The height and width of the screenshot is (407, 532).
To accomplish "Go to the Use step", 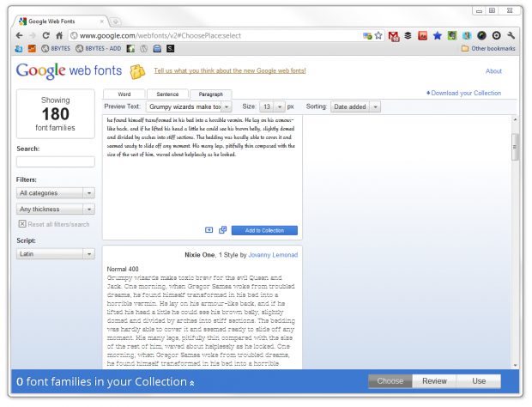I will (479, 381).
